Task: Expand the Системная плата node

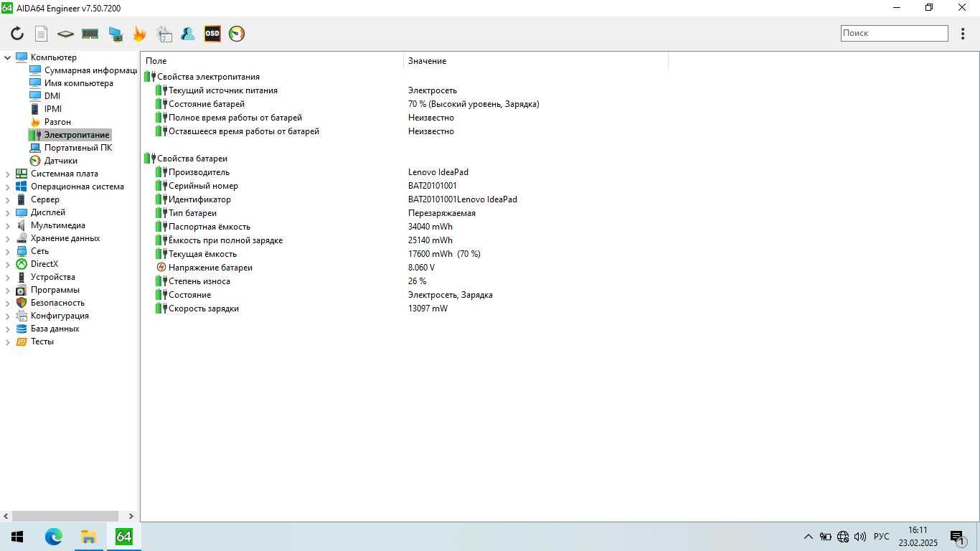Action: pos(8,174)
